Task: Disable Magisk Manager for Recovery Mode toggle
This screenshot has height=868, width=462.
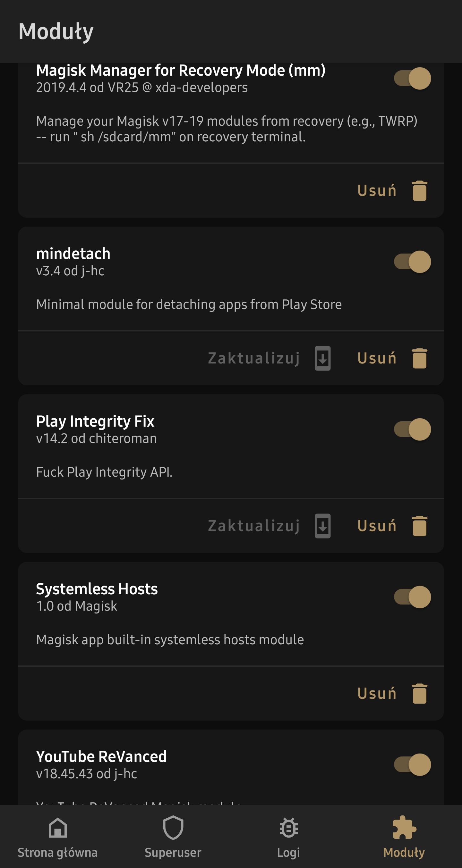Action: coord(412,78)
